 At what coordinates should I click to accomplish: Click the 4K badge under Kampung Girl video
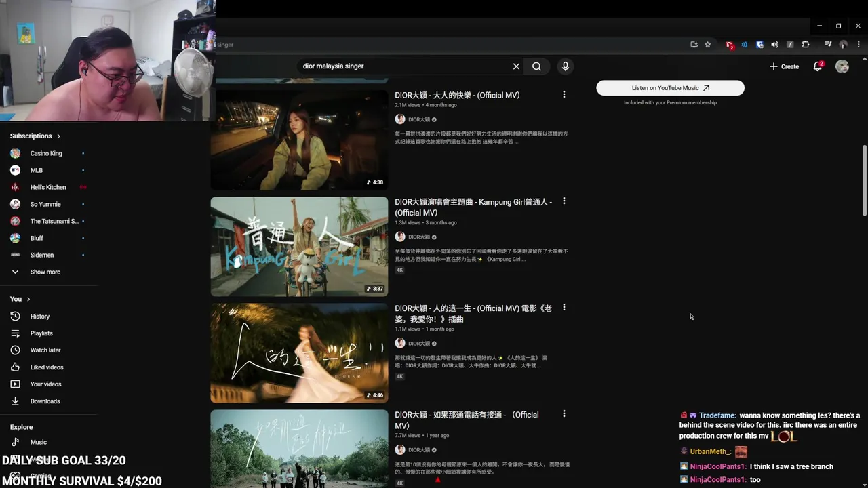click(x=400, y=270)
